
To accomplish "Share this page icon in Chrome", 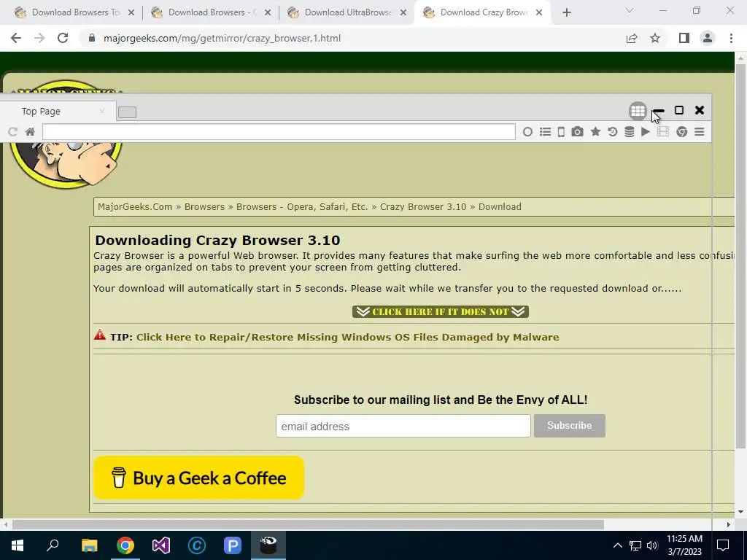I will [632, 38].
